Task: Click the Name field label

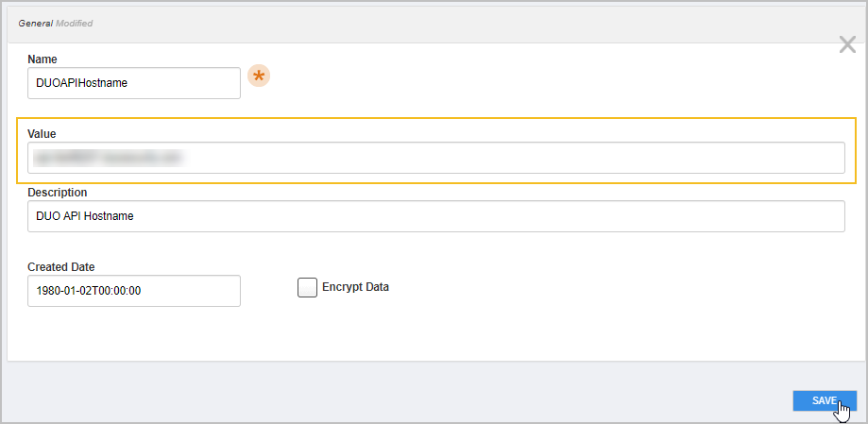Action: (x=43, y=59)
